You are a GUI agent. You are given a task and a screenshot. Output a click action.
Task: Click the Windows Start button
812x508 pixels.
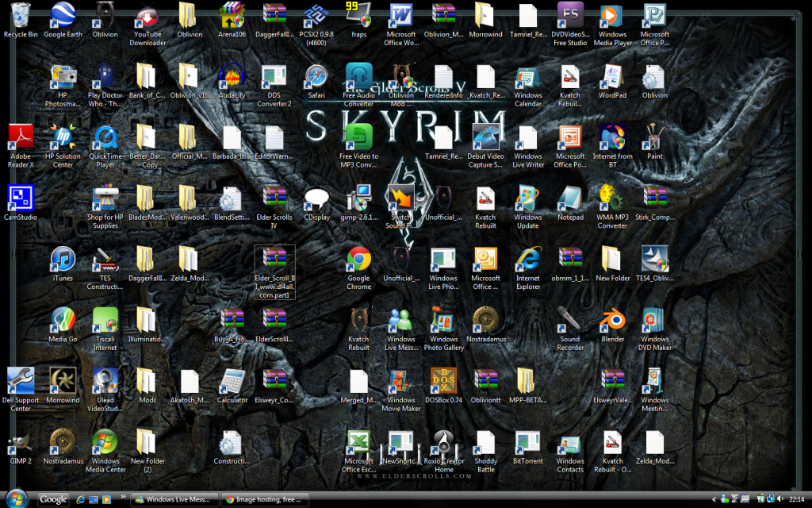(15, 498)
